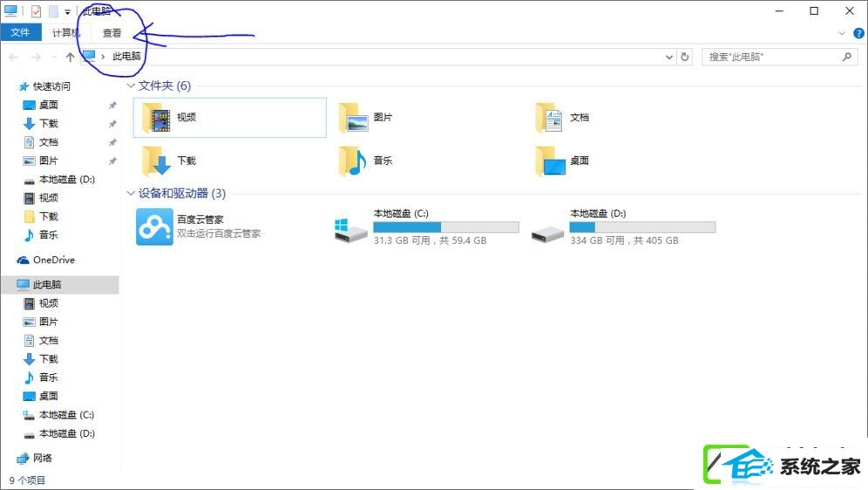
Task: Click the Forward navigation arrow
Action: (x=36, y=57)
